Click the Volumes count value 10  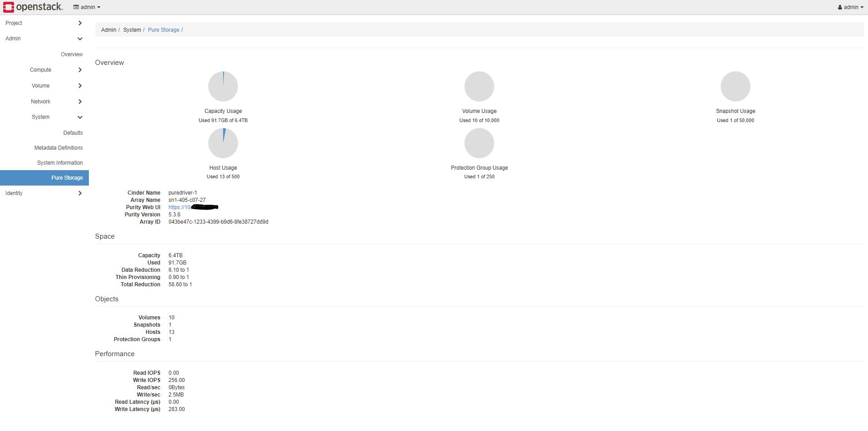tap(171, 318)
